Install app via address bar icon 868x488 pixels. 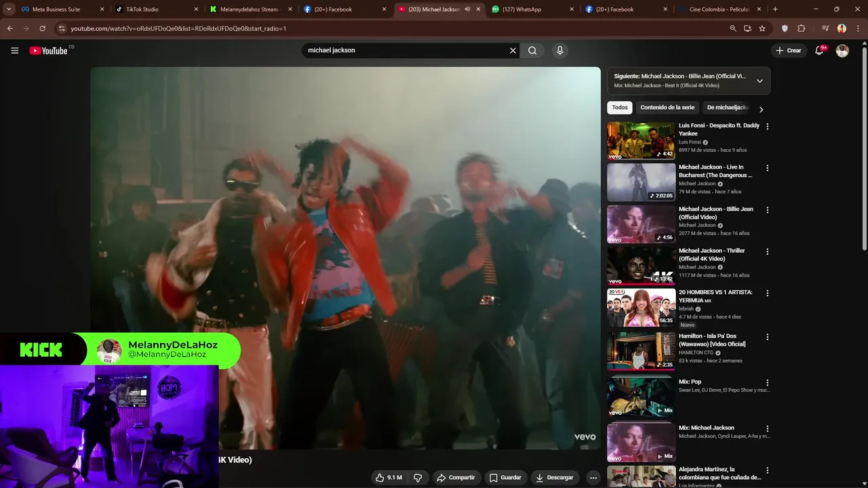pos(747,28)
